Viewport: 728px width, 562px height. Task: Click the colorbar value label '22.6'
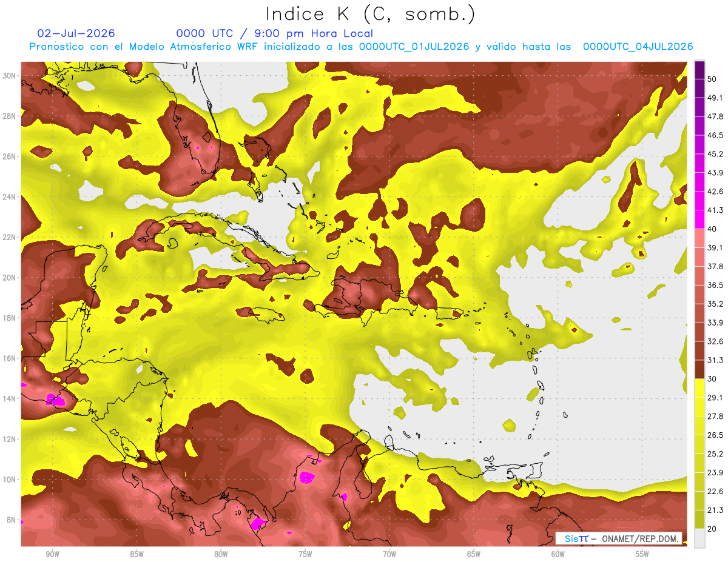[x=715, y=491]
